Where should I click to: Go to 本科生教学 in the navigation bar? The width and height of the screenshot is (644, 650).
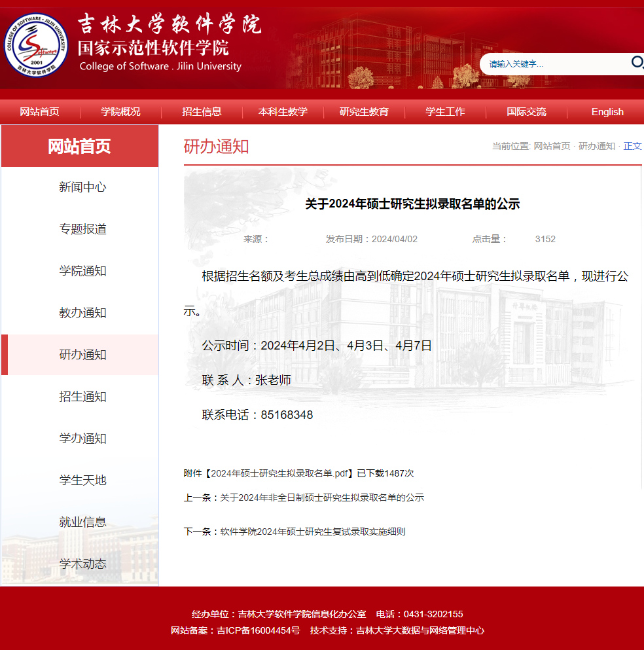click(x=283, y=112)
